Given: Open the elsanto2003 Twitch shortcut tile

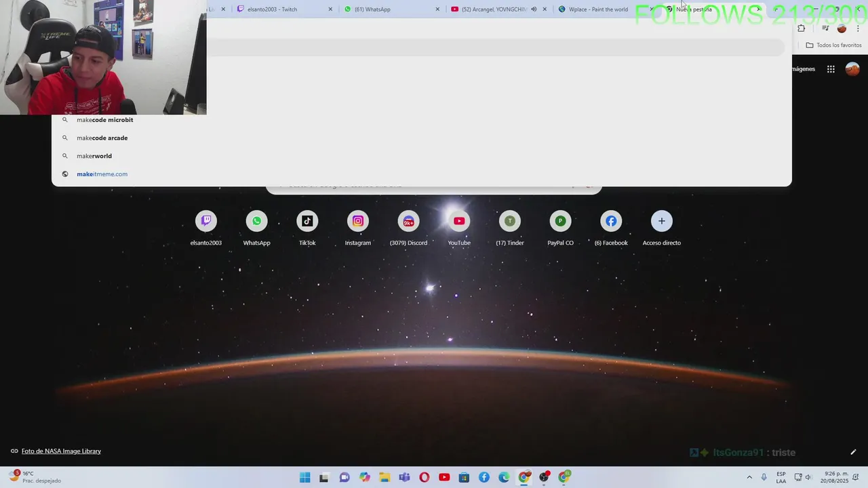Looking at the screenshot, I should [x=205, y=228].
